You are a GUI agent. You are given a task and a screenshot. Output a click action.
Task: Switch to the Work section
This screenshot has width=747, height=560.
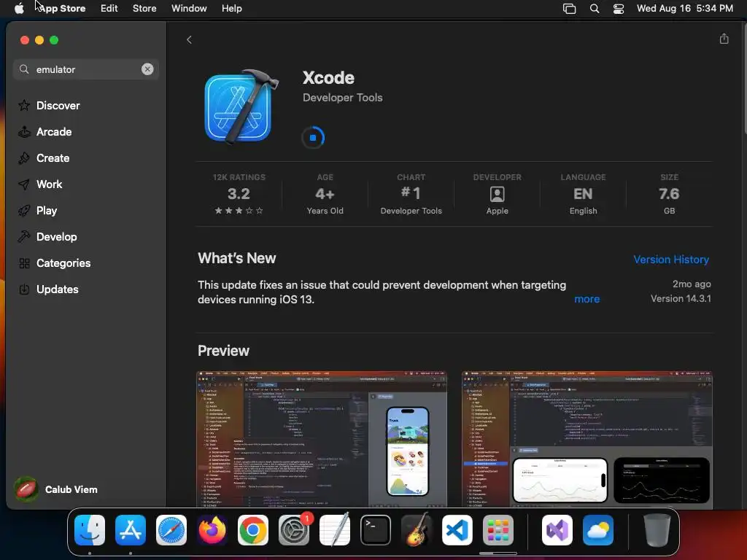pyautogui.click(x=49, y=184)
